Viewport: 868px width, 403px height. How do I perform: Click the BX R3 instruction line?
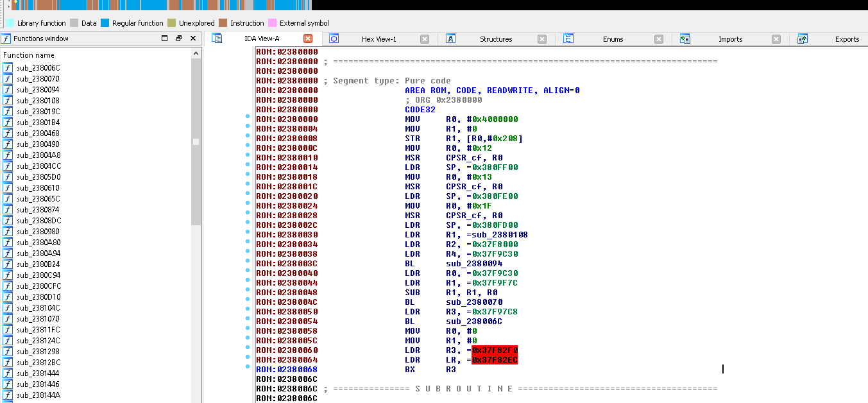pos(430,370)
